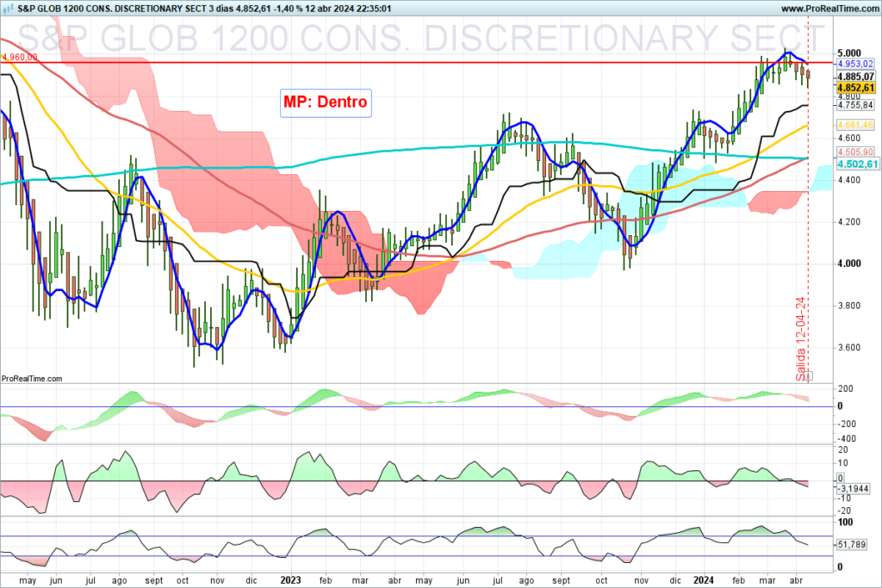Click the blue '4.953,02' price tag

click(x=855, y=64)
